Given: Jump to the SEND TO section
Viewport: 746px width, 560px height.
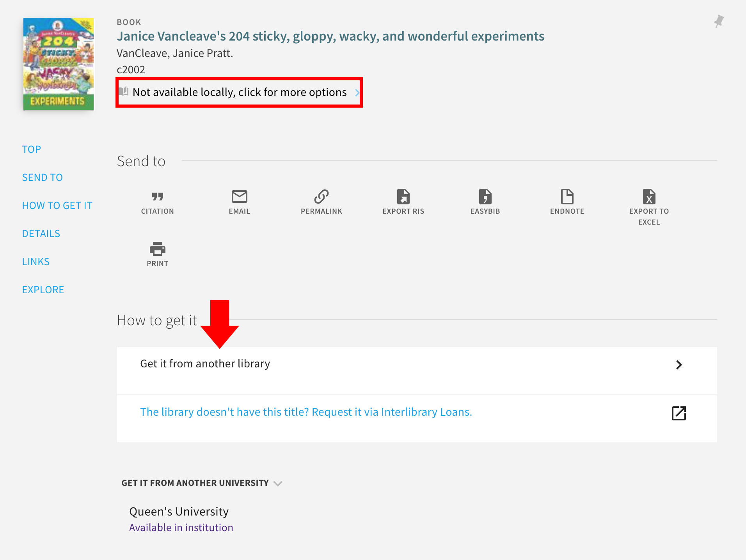Looking at the screenshot, I should pyautogui.click(x=42, y=177).
